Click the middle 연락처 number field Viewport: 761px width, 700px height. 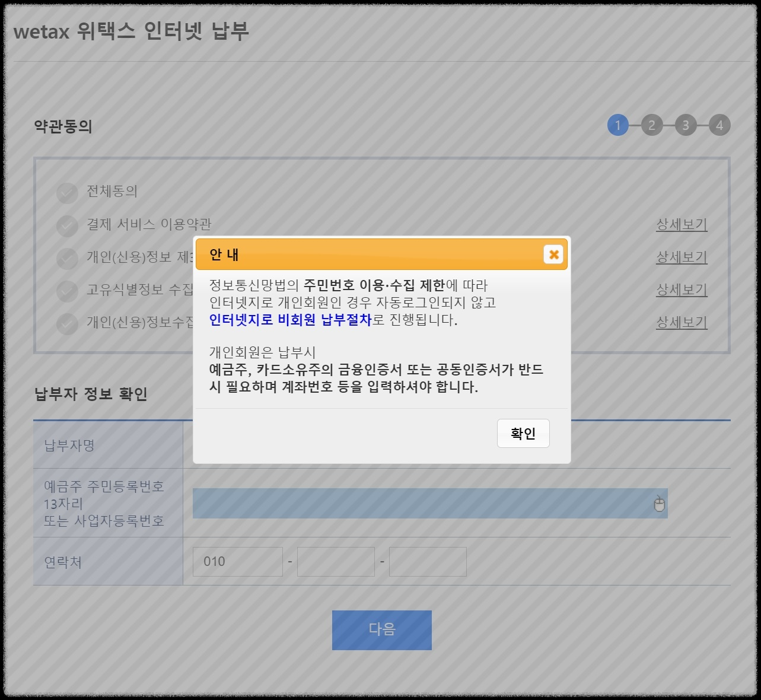pyautogui.click(x=336, y=562)
